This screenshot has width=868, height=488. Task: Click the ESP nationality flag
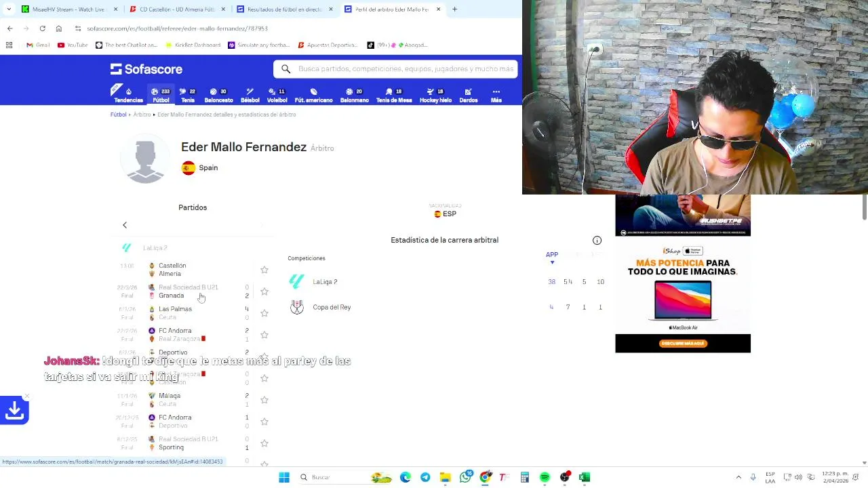click(x=437, y=214)
